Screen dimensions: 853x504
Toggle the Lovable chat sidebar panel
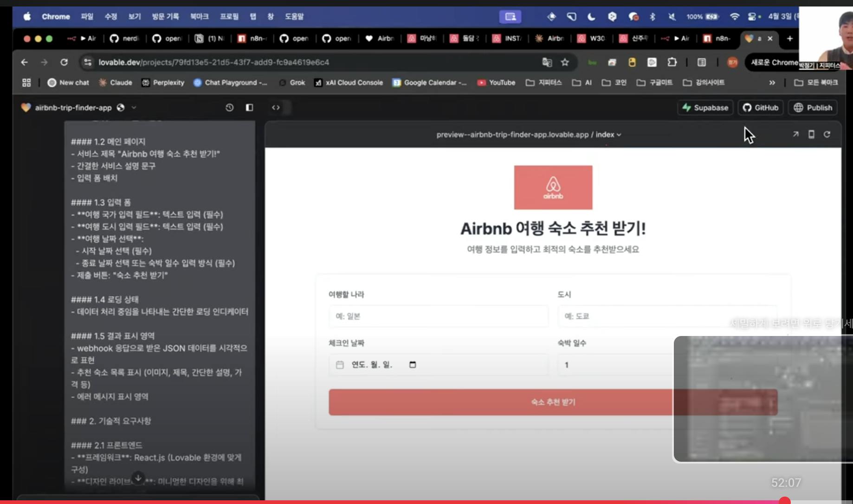(249, 108)
